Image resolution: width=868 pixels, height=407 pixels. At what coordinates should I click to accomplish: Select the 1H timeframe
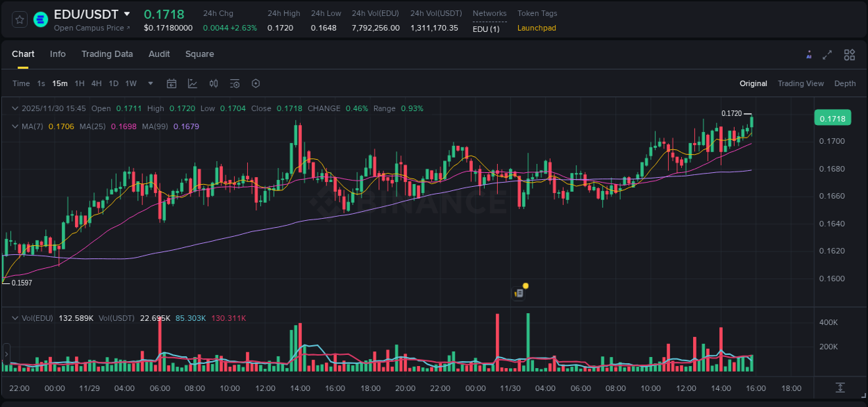[79, 83]
